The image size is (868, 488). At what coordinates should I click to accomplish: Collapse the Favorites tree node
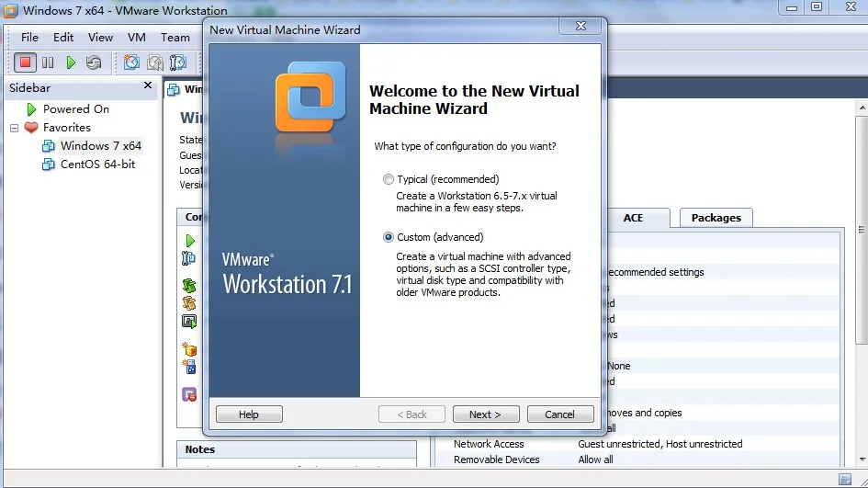15,128
